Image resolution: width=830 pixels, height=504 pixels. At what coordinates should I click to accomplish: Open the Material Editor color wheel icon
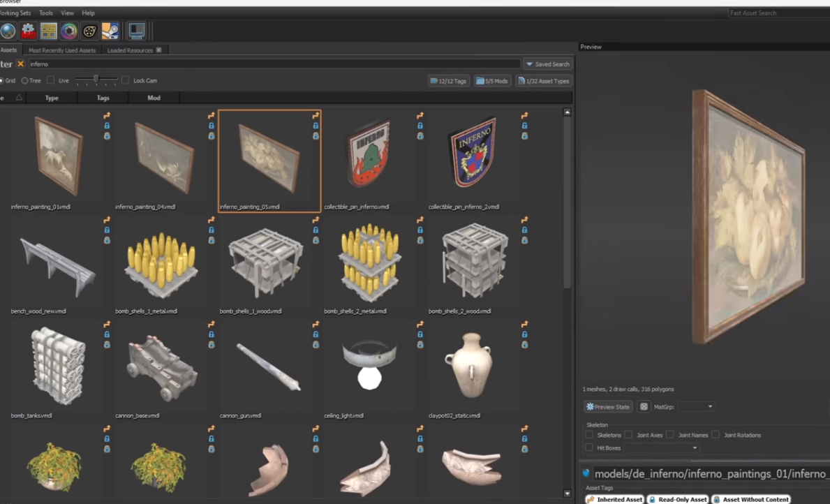pos(68,31)
